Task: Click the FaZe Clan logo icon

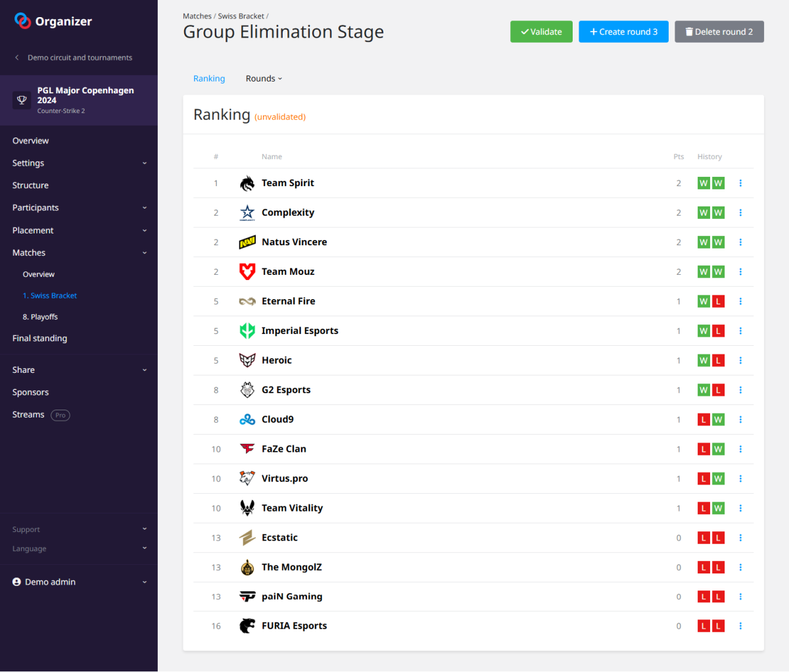Action: click(x=247, y=449)
